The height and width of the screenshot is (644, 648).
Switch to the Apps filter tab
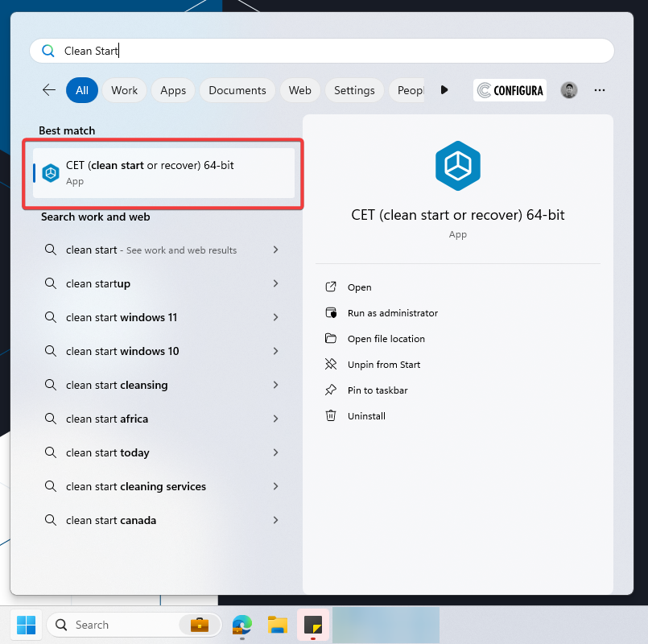(x=173, y=90)
